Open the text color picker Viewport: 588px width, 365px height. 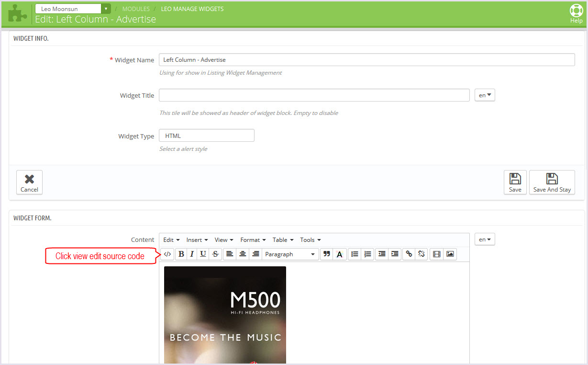tap(339, 254)
